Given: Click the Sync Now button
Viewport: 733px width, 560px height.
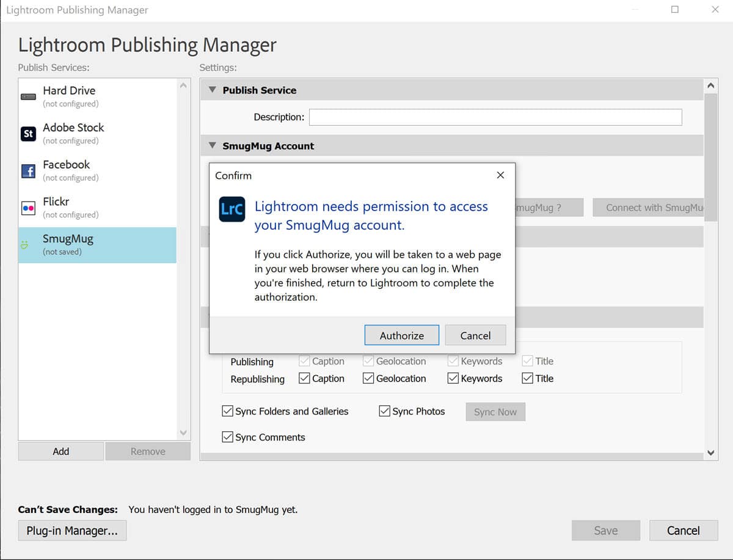Looking at the screenshot, I should [x=495, y=412].
